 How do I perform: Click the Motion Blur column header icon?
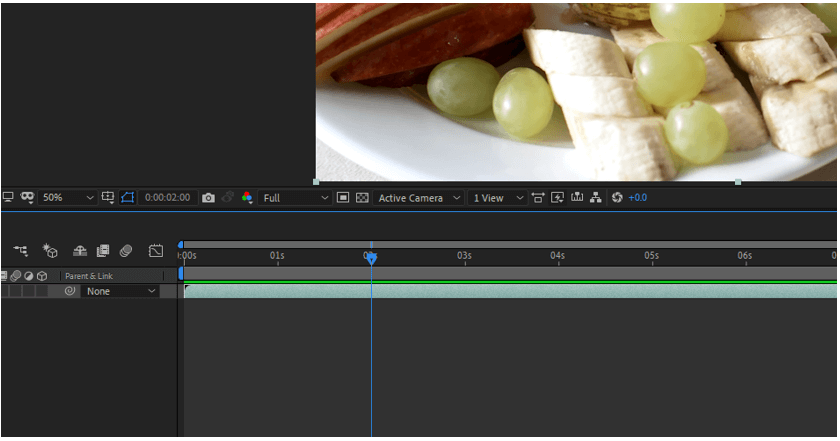16,276
